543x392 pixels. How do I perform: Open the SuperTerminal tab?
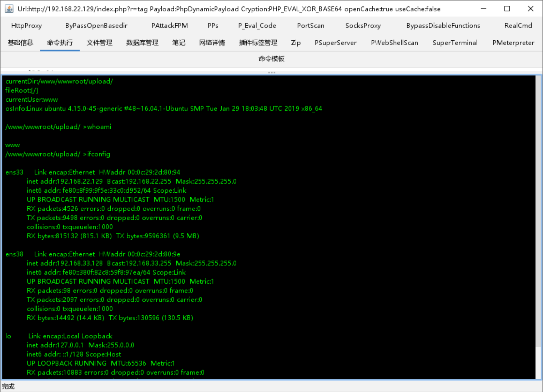pos(455,43)
